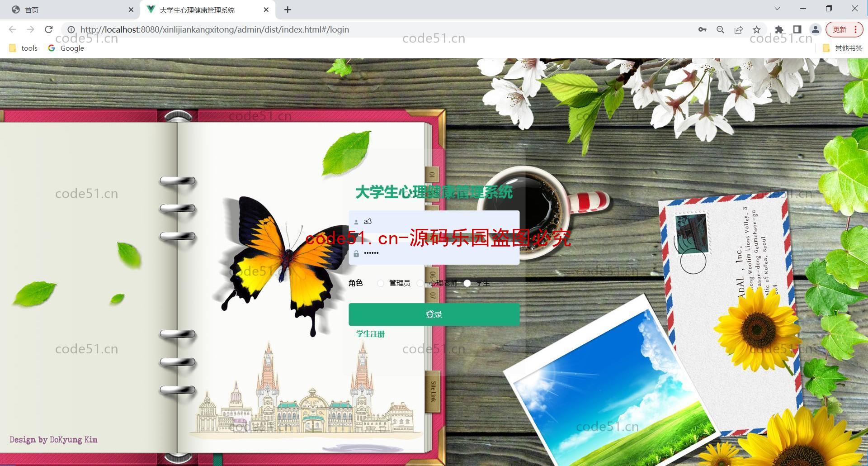Click the address bar URL

pos(214,29)
